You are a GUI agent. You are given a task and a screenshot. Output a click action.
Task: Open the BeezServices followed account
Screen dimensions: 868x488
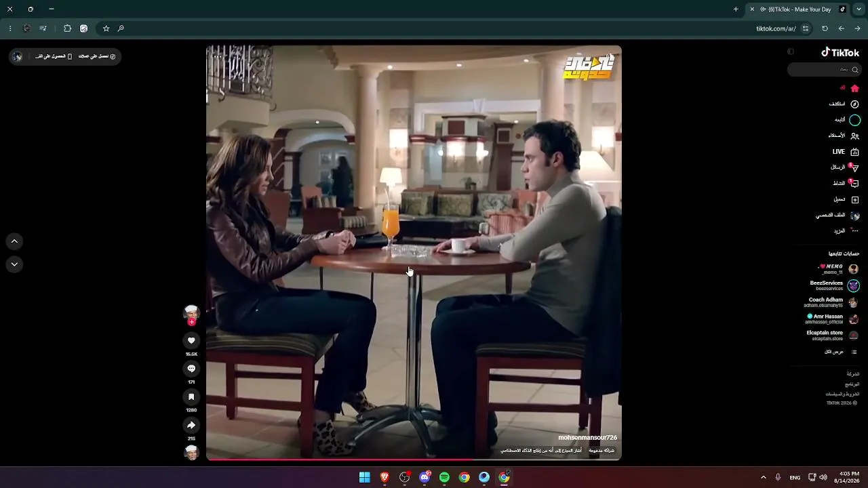(x=834, y=285)
